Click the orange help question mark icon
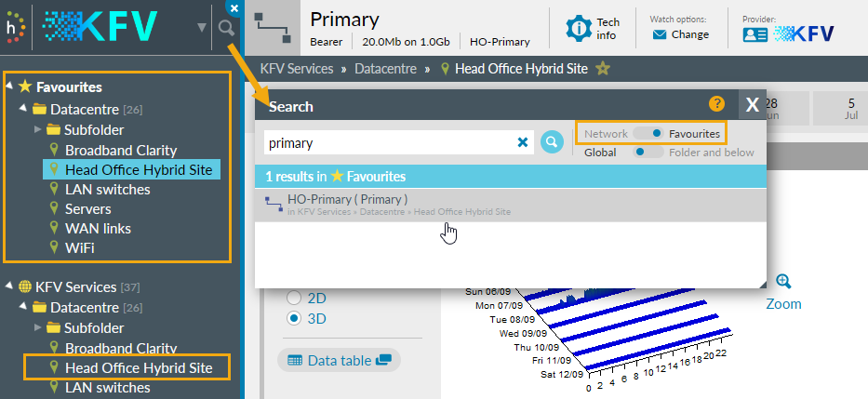This screenshot has height=399, width=868. (x=716, y=104)
